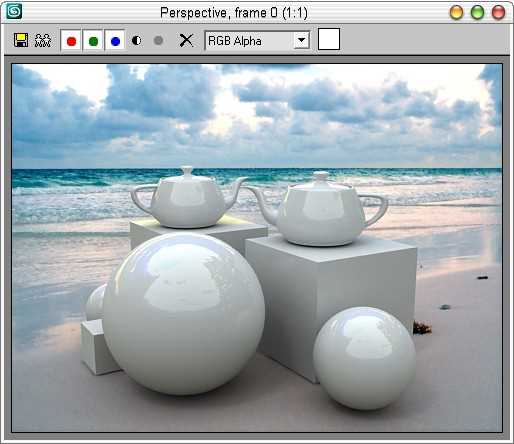Pick the white color swatch
The width and height of the screenshot is (514, 444).
[329, 39]
